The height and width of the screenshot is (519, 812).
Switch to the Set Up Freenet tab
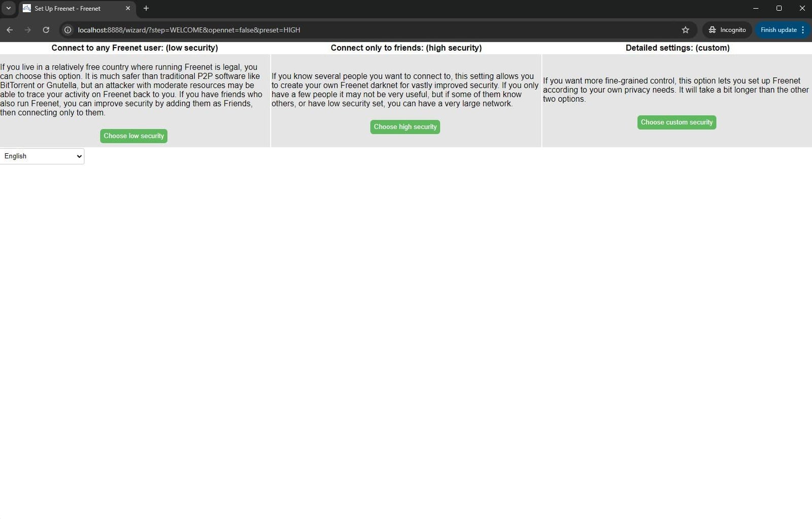coord(71,9)
